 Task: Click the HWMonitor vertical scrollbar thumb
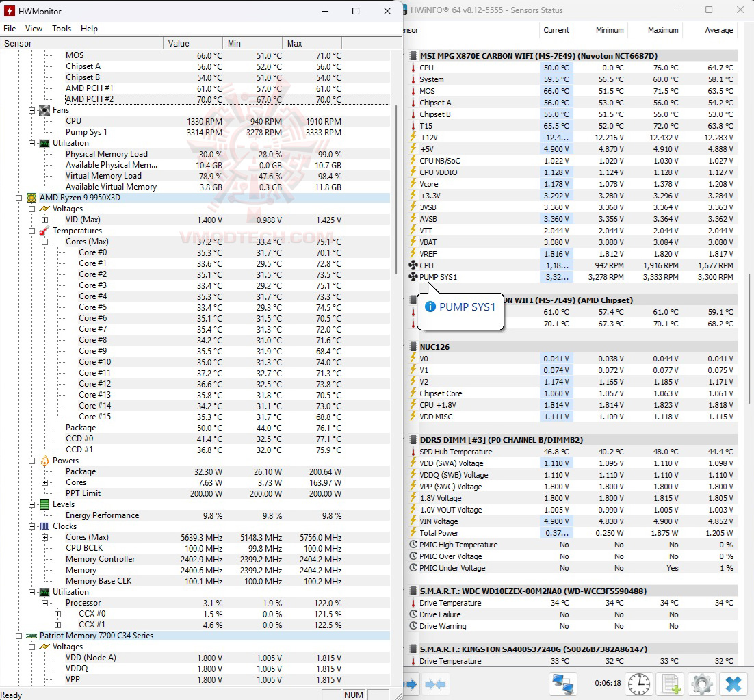tap(396, 190)
